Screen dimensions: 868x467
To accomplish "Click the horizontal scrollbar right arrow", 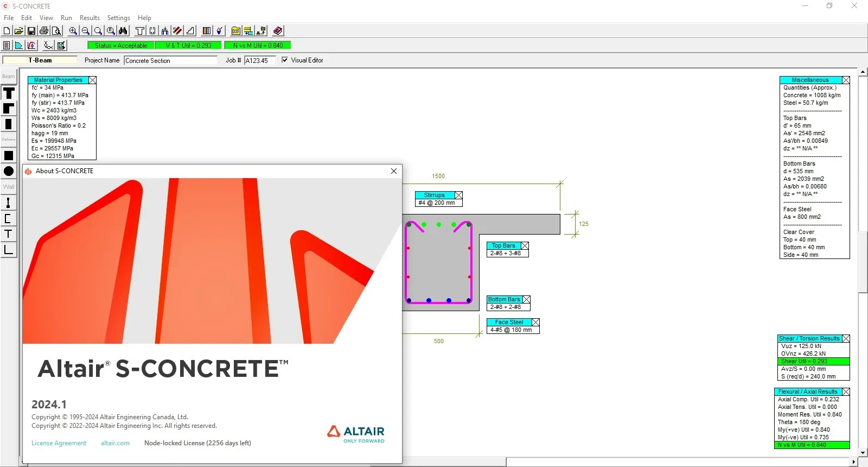I will 854,462.
